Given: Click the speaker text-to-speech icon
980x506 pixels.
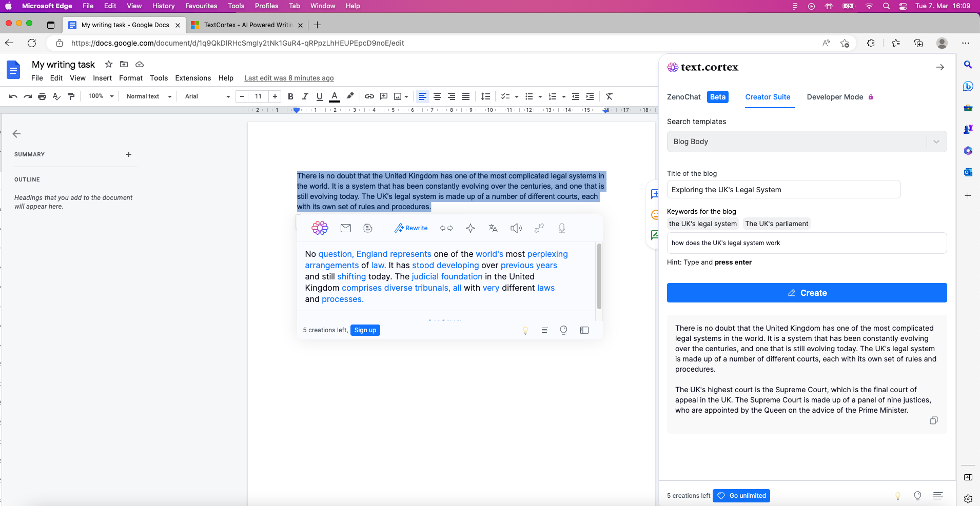Looking at the screenshot, I should [516, 228].
